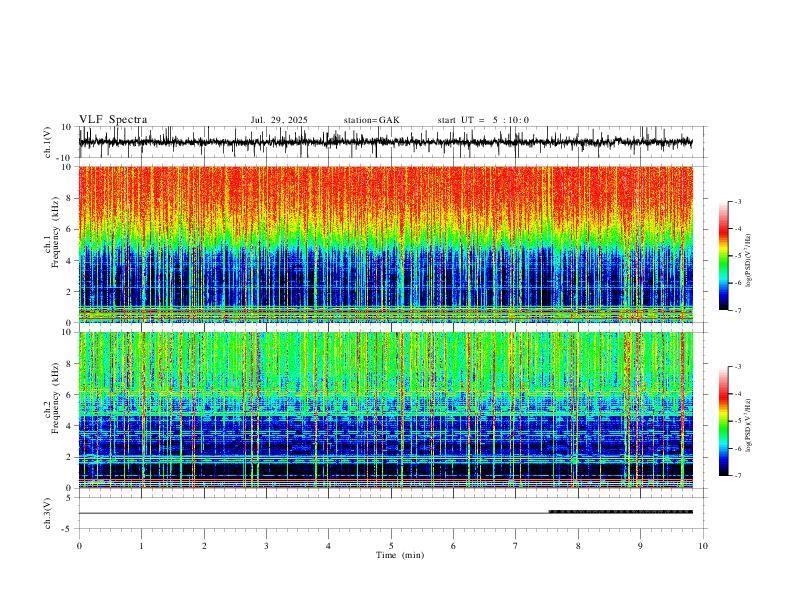Viewport: 792px width, 612px height.
Task: Click the "start UT = 5 :10: 0" text
Action: tap(483, 120)
